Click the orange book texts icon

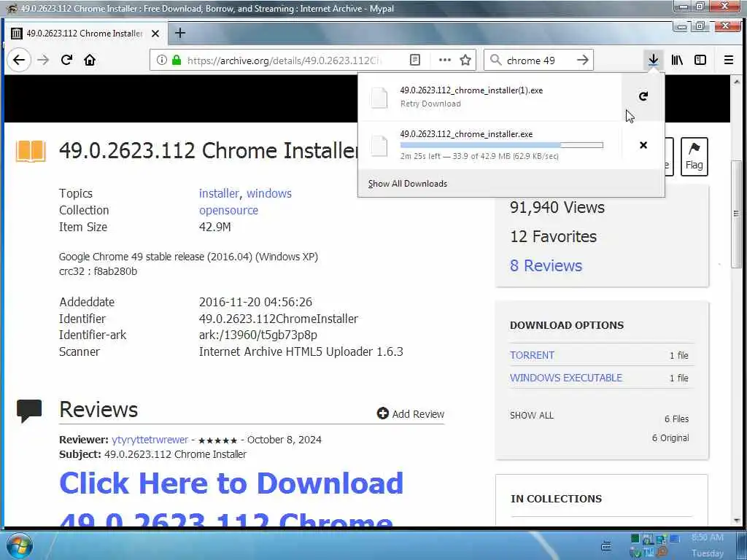[x=31, y=152]
